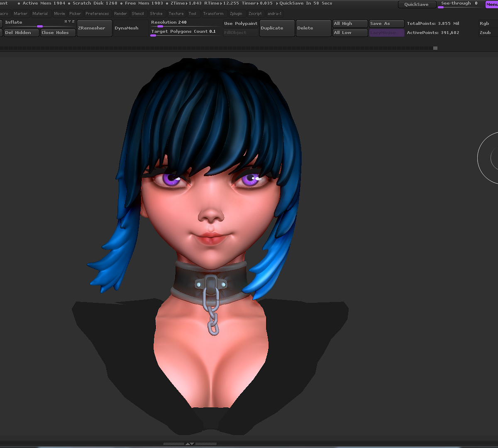Toggle the Menus button
Image resolution: width=498 pixels, height=448 pixels.
coord(492,4)
